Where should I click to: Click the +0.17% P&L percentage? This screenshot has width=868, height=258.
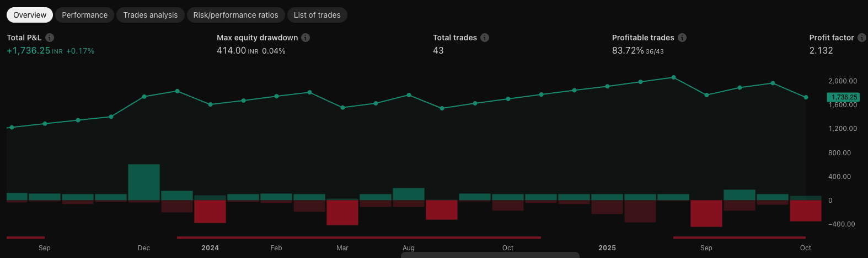pos(81,51)
